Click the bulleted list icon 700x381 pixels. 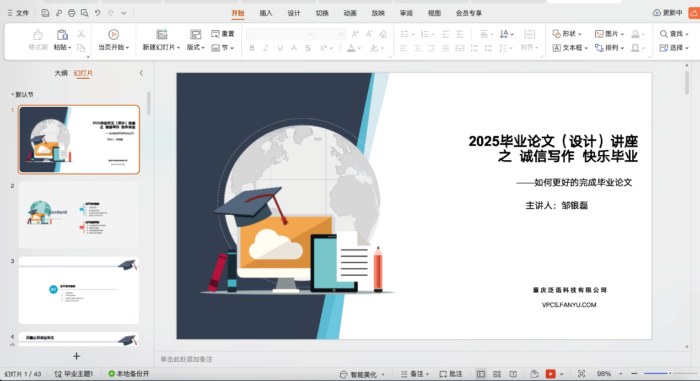coord(404,34)
